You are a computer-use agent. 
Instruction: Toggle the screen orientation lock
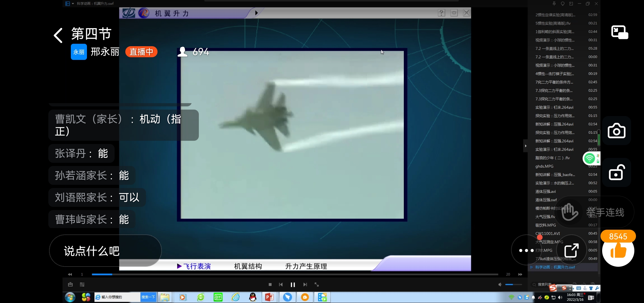click(x=616, y=172)
